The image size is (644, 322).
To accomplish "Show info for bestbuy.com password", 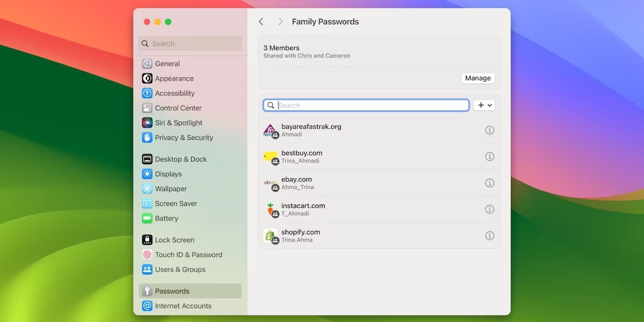I will pos(489,156).
